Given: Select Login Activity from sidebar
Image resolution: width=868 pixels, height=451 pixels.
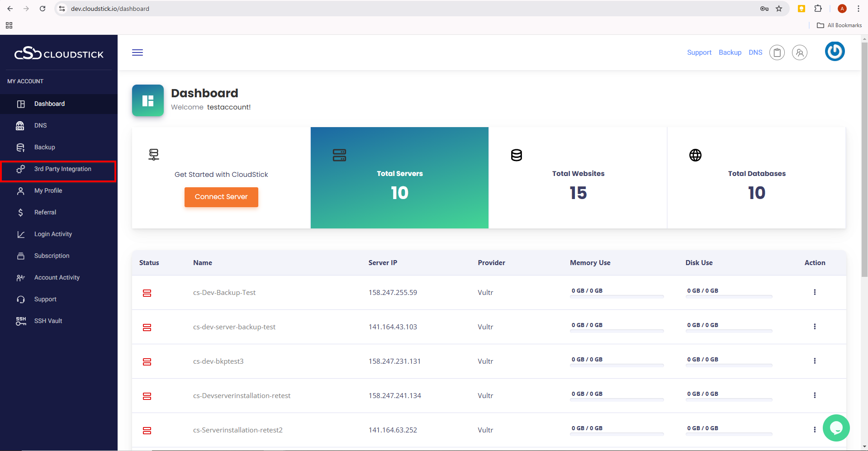Looking at the screenshot, I should (53, 234).
